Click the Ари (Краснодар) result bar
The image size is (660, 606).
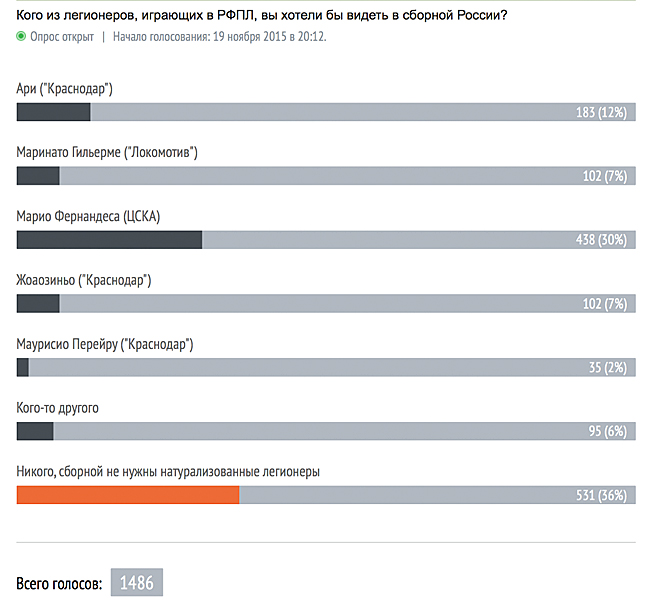(326, 112)
